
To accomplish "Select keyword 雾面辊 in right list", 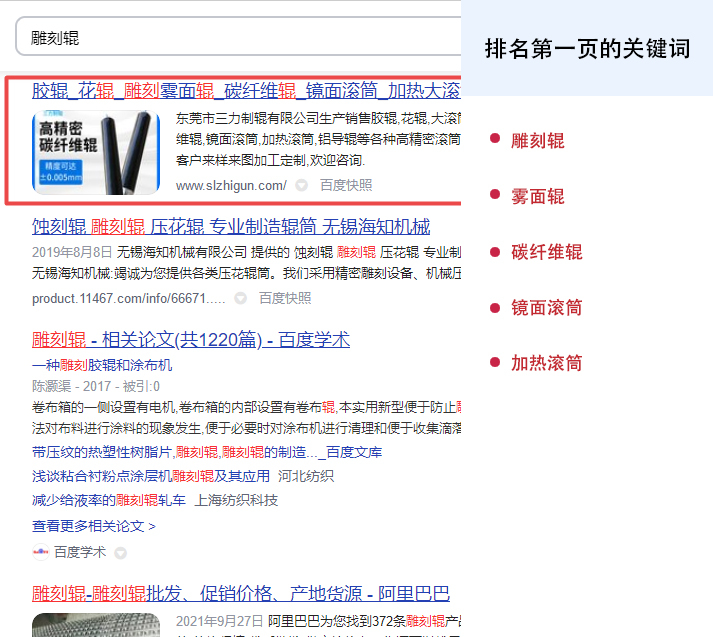I will 537,196.
